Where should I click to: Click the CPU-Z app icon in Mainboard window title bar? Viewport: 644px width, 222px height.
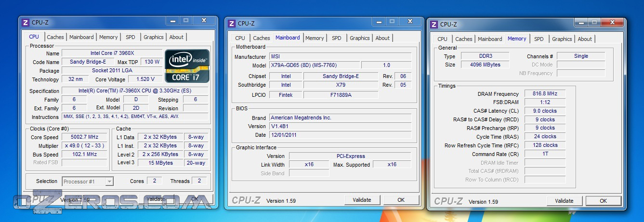[232, 23]
